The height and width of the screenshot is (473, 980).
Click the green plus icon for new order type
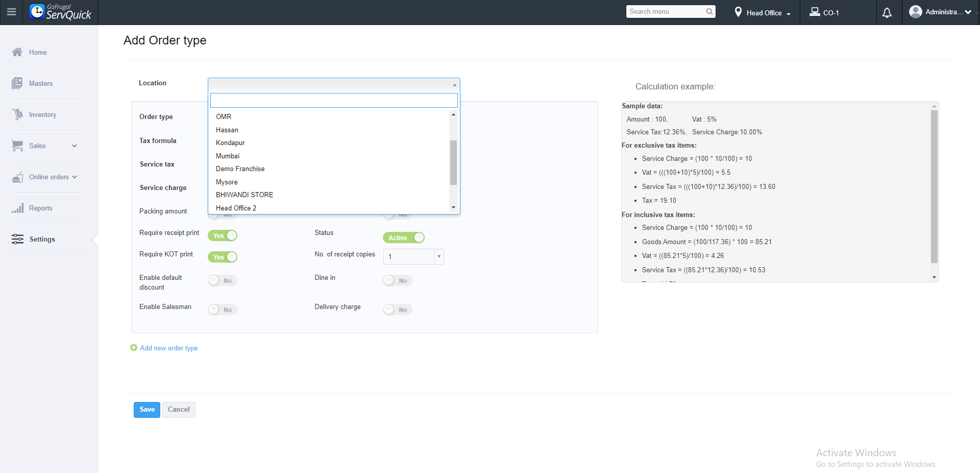coord(134,348)
